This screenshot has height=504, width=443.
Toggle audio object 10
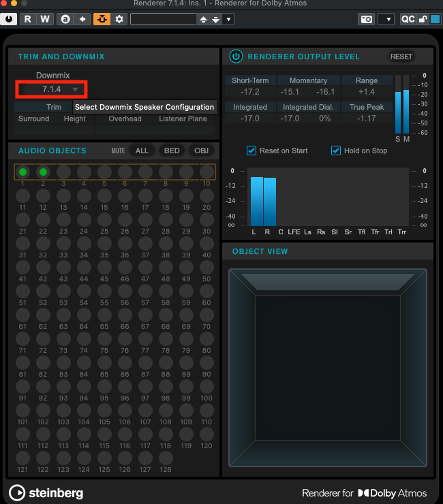pyautogui.click(x=207, y=172)
